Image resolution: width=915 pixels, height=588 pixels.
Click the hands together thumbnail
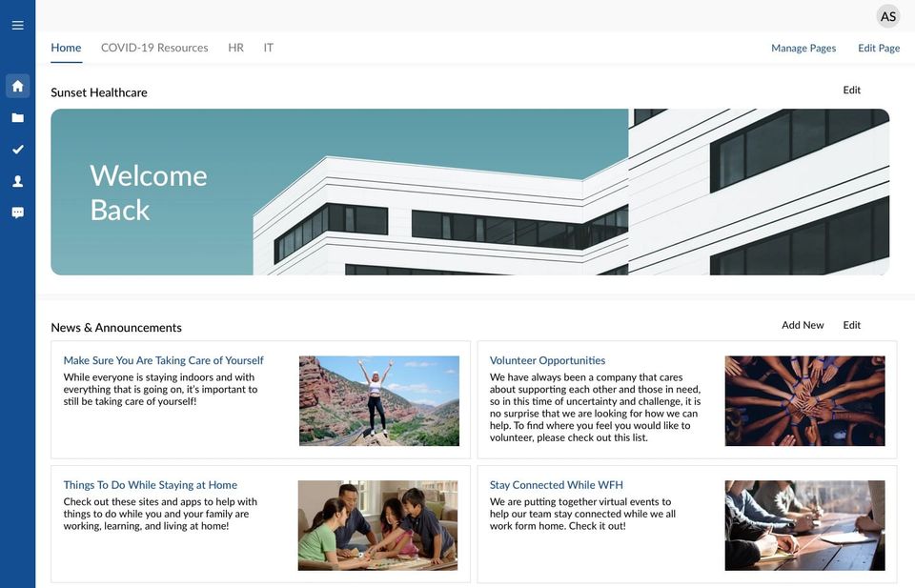pyautogui.click(x=804, y=401)
